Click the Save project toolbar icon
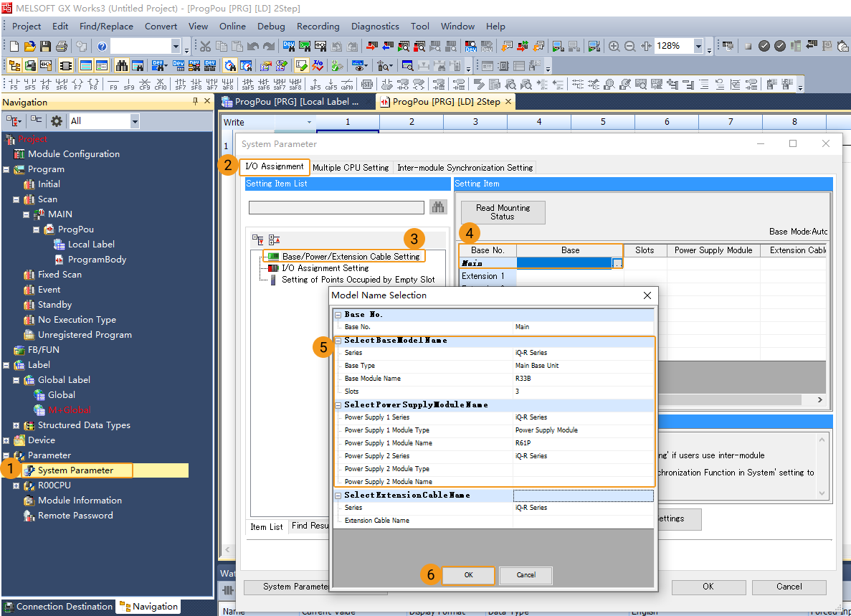Screen dimensions: 851x616 click(x=45, y=46)
